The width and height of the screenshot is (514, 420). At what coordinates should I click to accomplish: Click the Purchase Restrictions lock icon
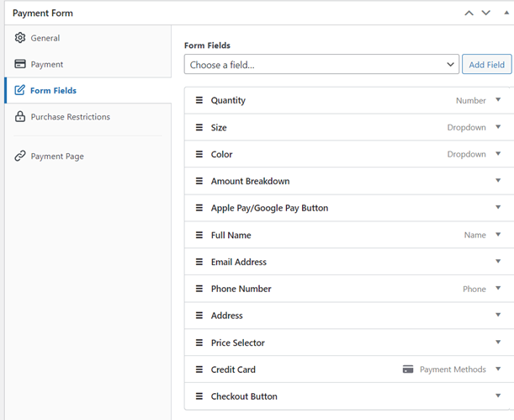coord(20,117)
